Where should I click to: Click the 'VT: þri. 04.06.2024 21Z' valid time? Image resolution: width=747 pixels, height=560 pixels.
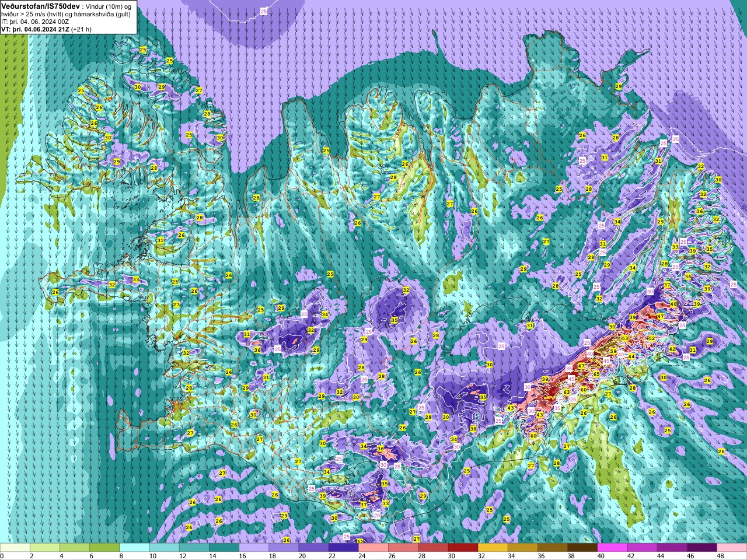(35, 29)
